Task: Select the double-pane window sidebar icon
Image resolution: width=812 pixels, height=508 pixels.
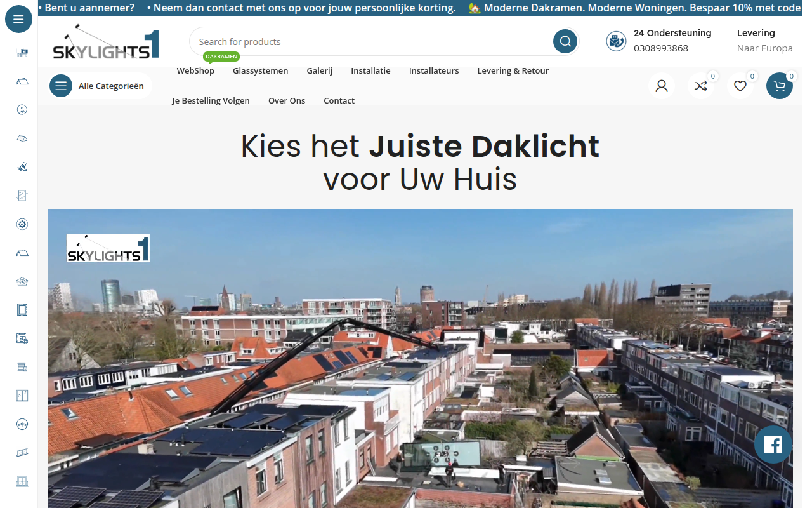Action: pos(22,396)
